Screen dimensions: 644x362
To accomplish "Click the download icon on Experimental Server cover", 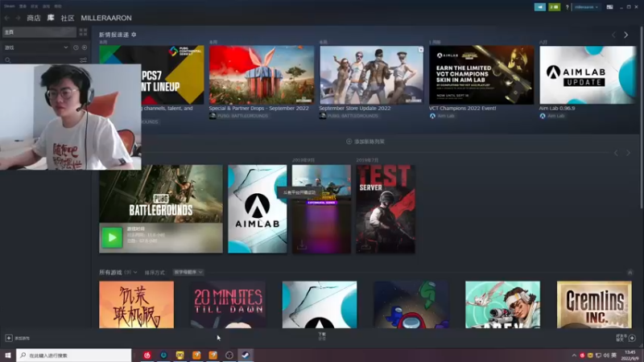I will pos(301,245).
